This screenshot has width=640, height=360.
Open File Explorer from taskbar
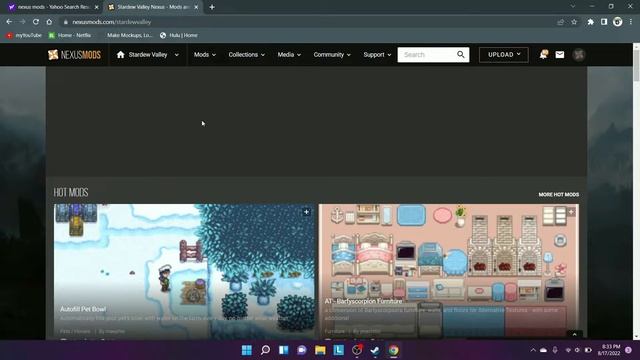[x=320, y=350]
